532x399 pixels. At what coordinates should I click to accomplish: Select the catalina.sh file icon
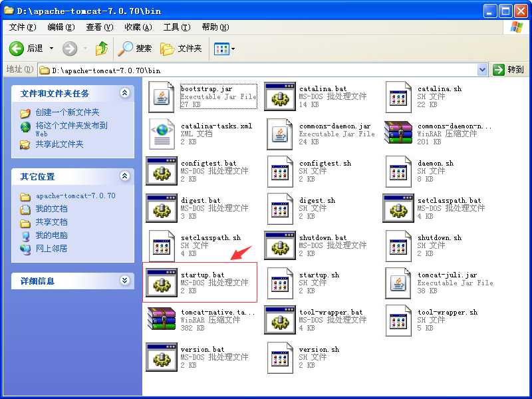point(398,97)
